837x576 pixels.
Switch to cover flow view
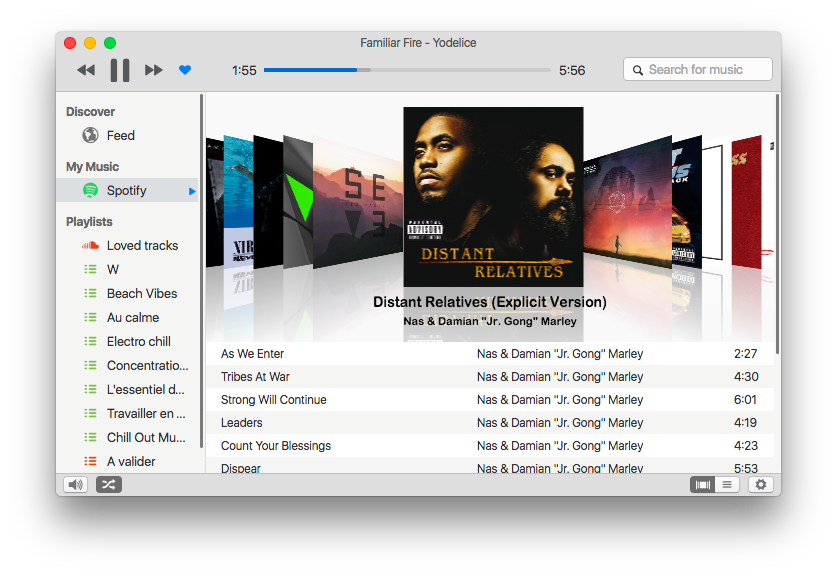click(702, 485)
